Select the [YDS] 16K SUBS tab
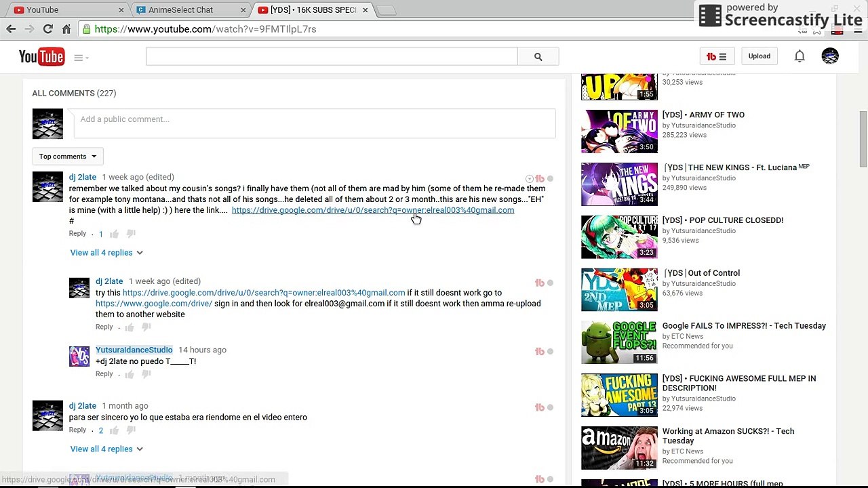868x488 pixels. [x=312, y=10]
